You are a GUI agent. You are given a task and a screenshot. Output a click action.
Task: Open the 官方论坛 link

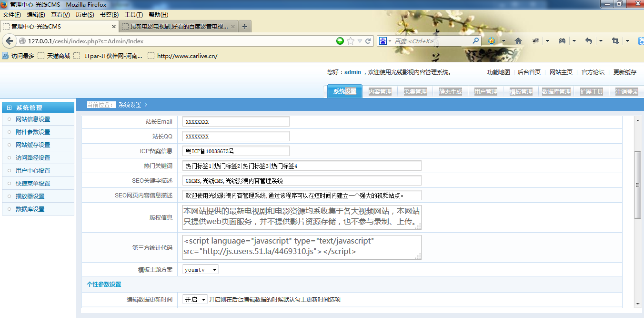[593, 72]
